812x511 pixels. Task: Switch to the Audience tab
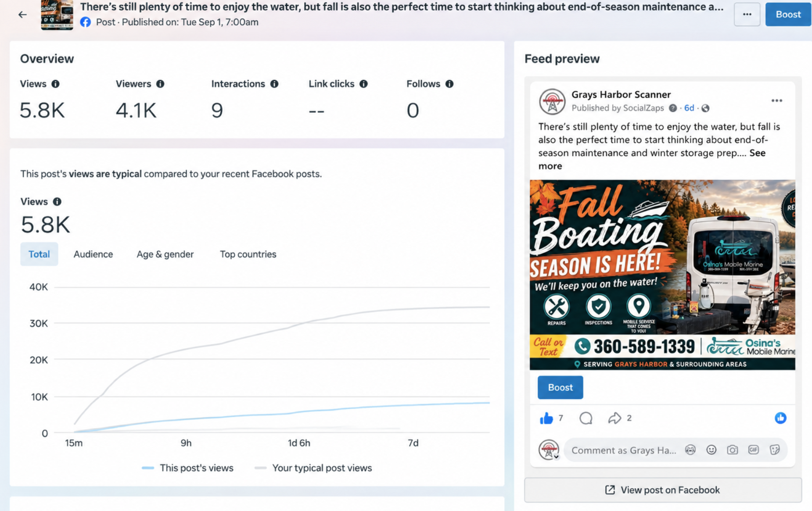[93, 254]
